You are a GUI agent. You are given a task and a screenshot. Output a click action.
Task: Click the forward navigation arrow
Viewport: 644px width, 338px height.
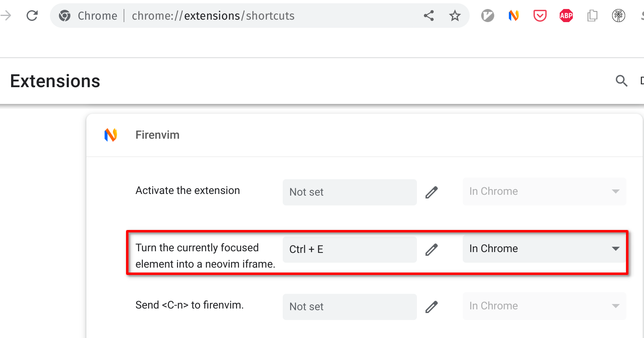6,15
